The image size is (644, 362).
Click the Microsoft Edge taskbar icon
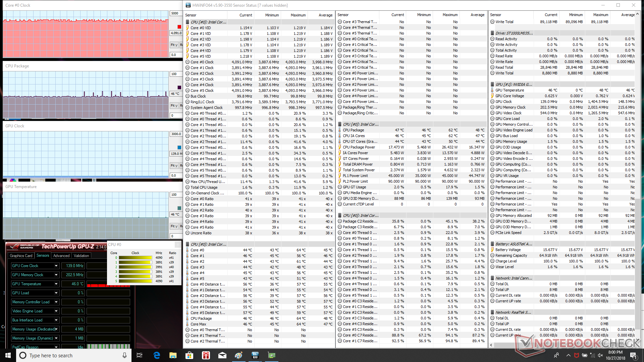(157, 355)
